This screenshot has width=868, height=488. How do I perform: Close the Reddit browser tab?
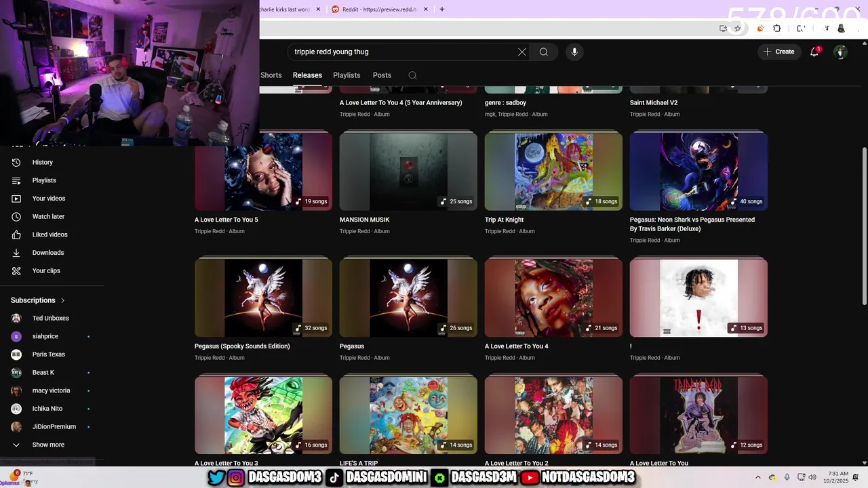(426, 9)
